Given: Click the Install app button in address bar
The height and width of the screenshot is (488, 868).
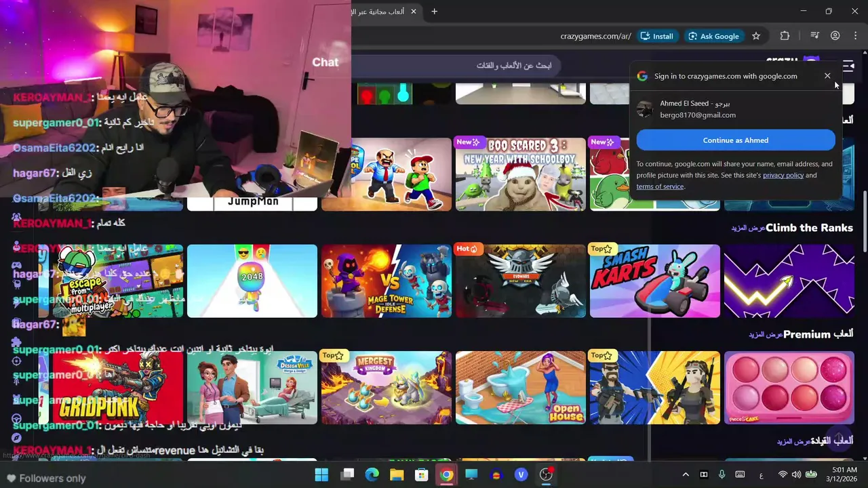Looking at the screenshot, I should point(657,36).
